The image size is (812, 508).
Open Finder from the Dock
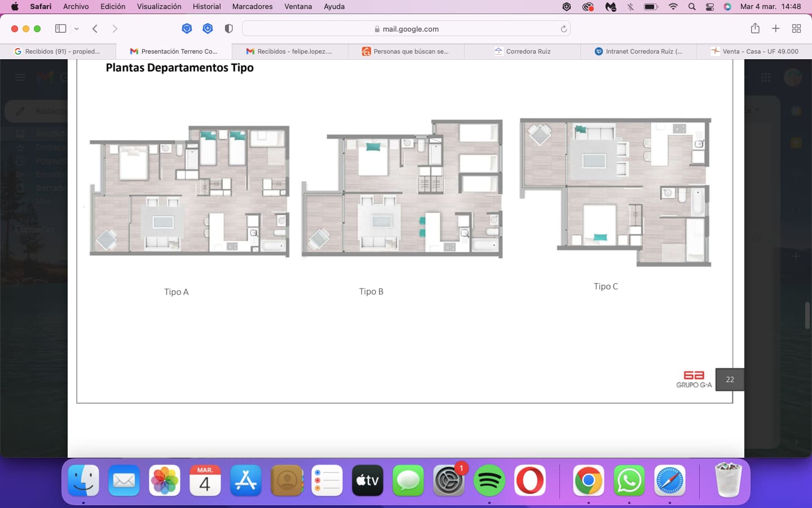[x=83, y=480]
